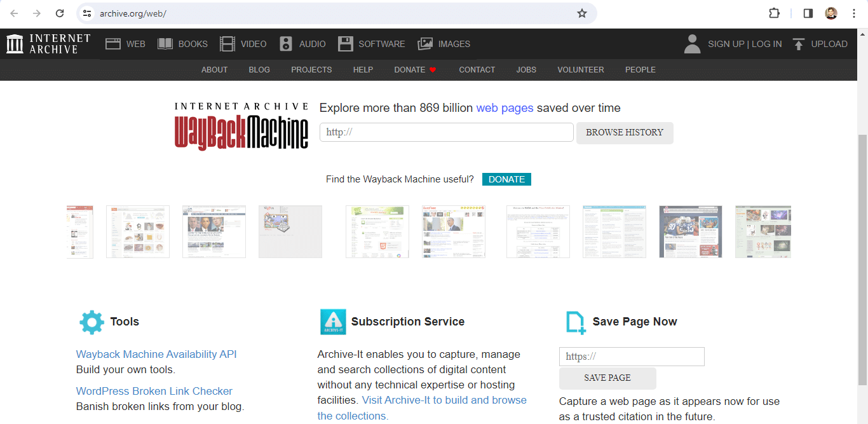Viewport: 868px width, 424px height.
Task: Click the teal DONATE button
Action: (x=506, y=179)
